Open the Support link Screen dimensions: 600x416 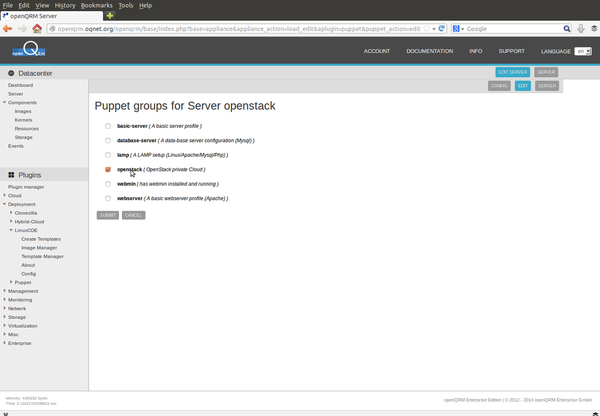coord(511,51)
